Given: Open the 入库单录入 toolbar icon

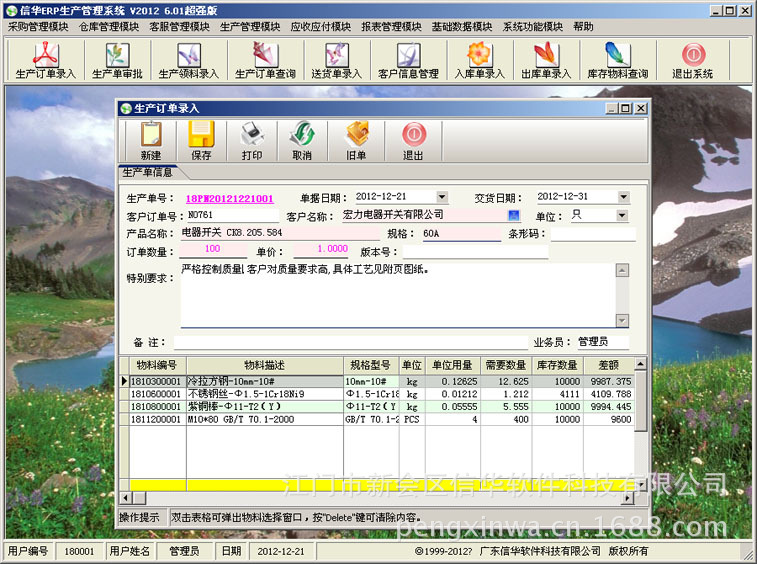Looking at the screenshot, I should 479,60.
